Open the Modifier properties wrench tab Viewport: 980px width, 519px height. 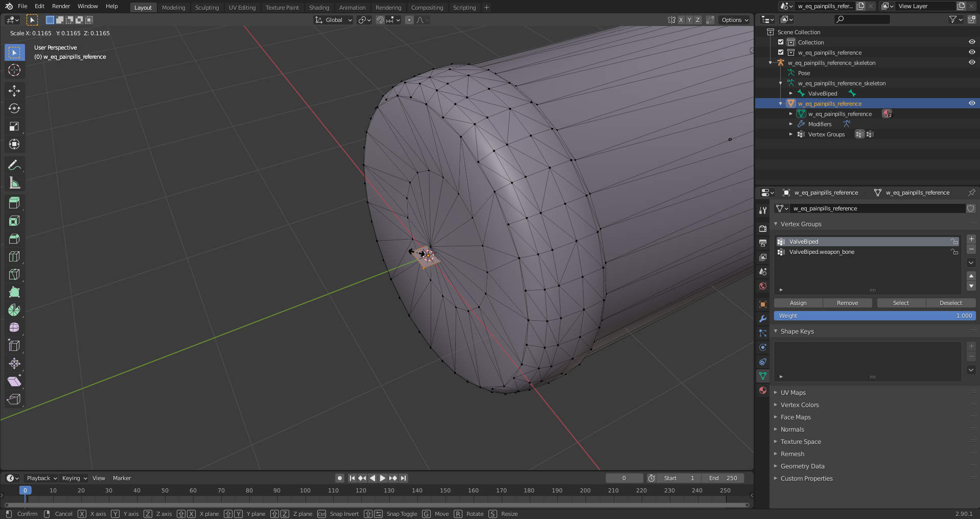[763, 319]
